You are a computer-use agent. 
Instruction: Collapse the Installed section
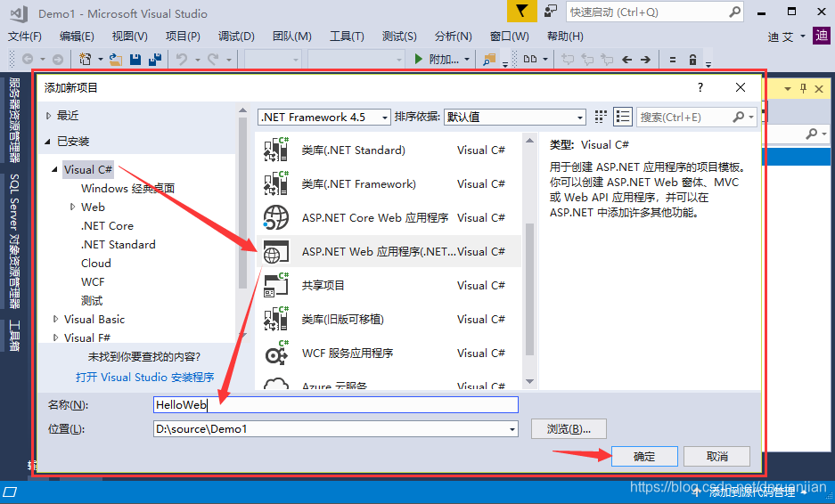pyautogui.click(x=48, y=142)
